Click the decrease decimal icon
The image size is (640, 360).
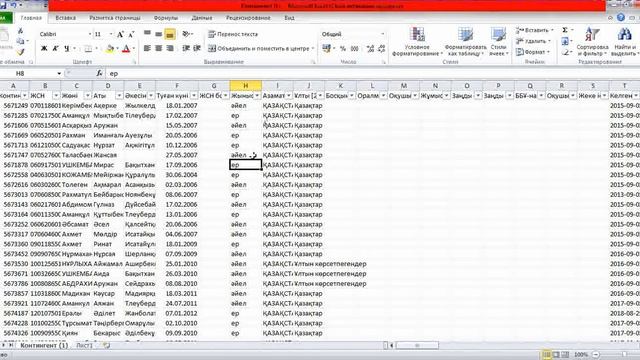pos(382,49)
